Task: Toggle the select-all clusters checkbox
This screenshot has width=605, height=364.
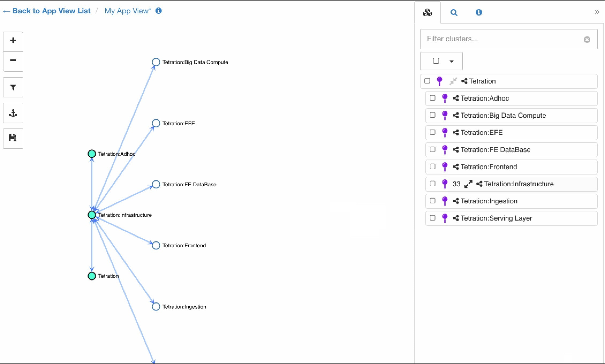Action: [x=436, y=61]
